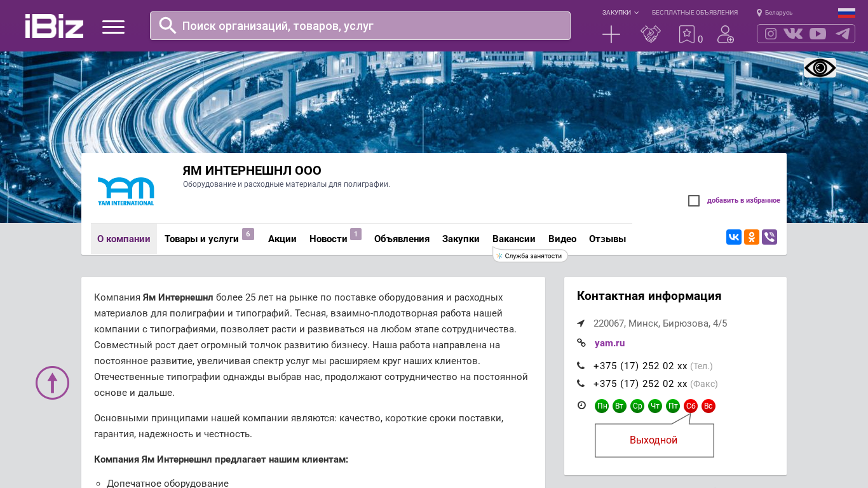The image size is (868, 488).
Task: Toggle accessibility view with eye icon
Action: [820, 68]
